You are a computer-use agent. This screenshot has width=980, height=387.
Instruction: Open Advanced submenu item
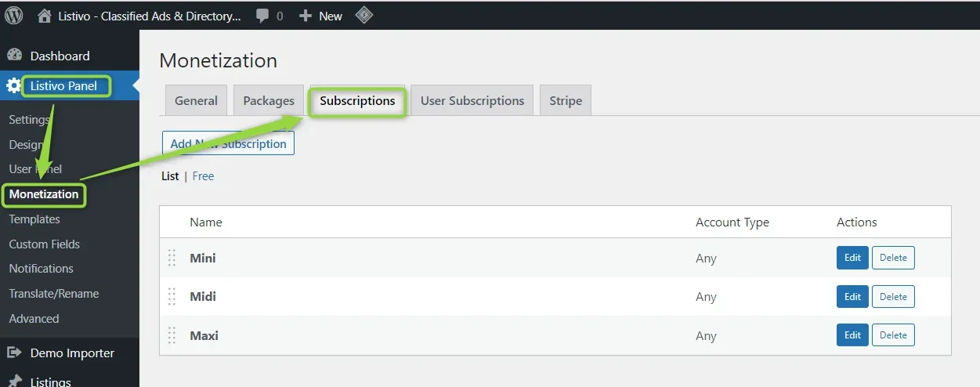pyautogui.click(x=34, y=319)
